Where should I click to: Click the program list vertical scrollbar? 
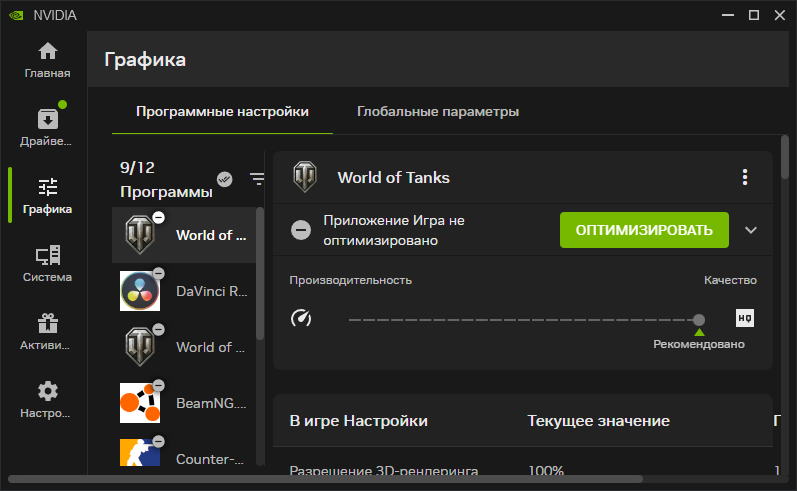(260, 274)
